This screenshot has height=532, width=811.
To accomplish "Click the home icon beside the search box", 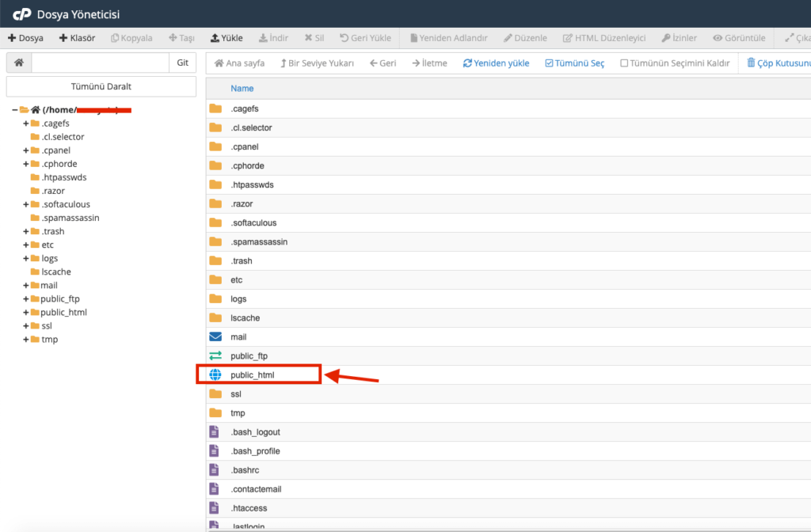I will coord(18,63).
